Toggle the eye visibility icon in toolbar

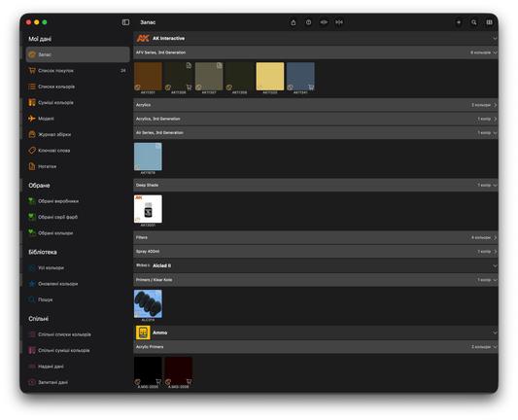click(324, 22)
